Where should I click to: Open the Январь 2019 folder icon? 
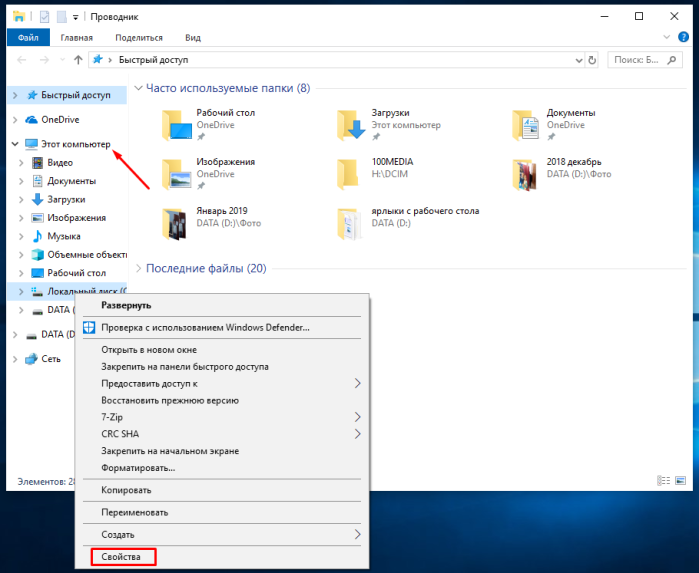[174, 224]
